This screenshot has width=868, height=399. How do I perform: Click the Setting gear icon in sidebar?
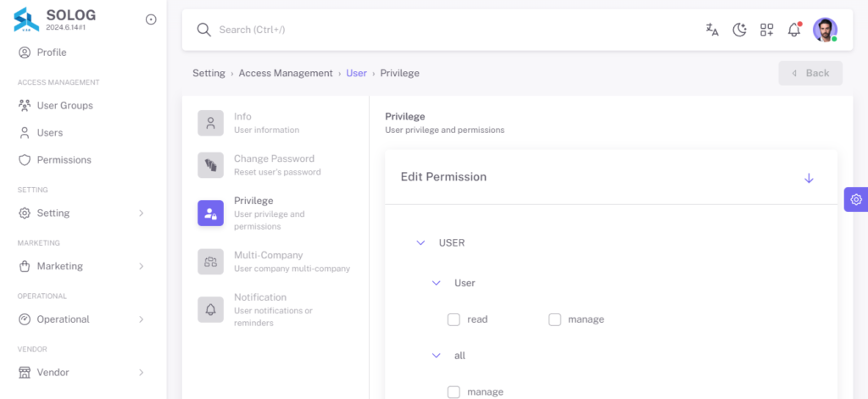tap(25, 213)
